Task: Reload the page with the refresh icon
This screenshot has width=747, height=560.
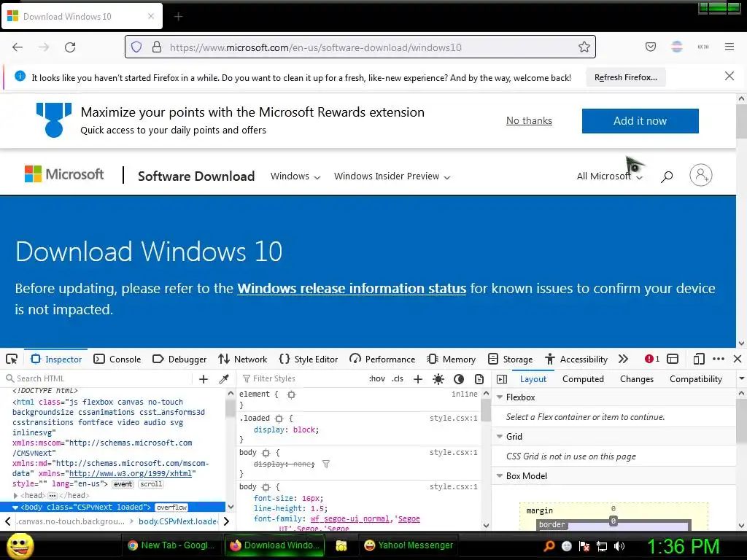Action: point(70,47)
